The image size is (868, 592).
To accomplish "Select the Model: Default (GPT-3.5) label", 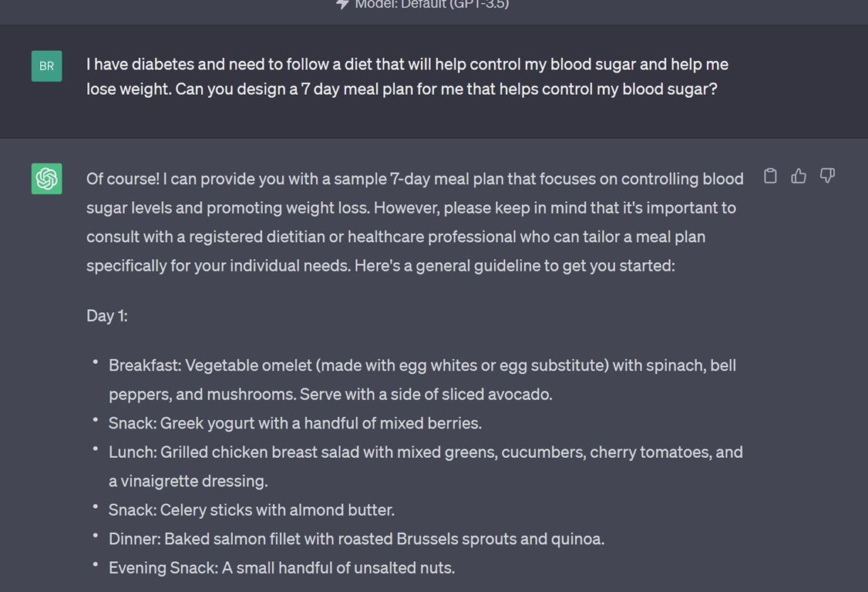I will pyautogui.click(x=432, y=5).
